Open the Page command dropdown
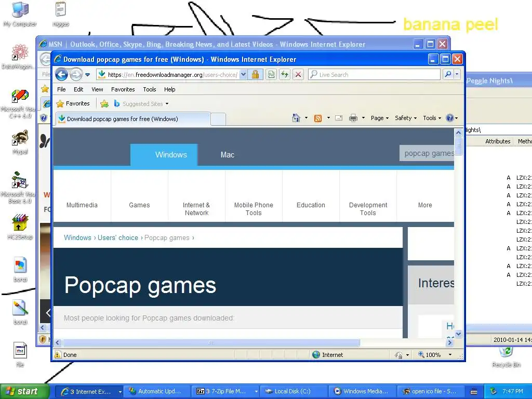532x399 pixels. (380, 118)
